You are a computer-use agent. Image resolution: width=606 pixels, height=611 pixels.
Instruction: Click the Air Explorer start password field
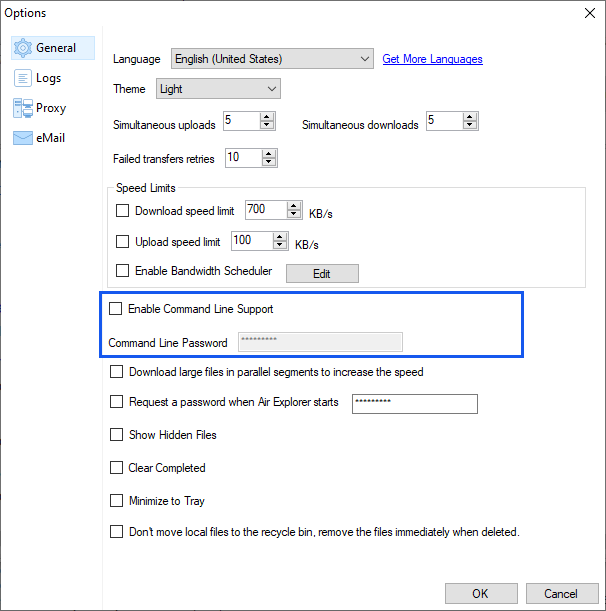pyautogui.click(x=415, y=404)
